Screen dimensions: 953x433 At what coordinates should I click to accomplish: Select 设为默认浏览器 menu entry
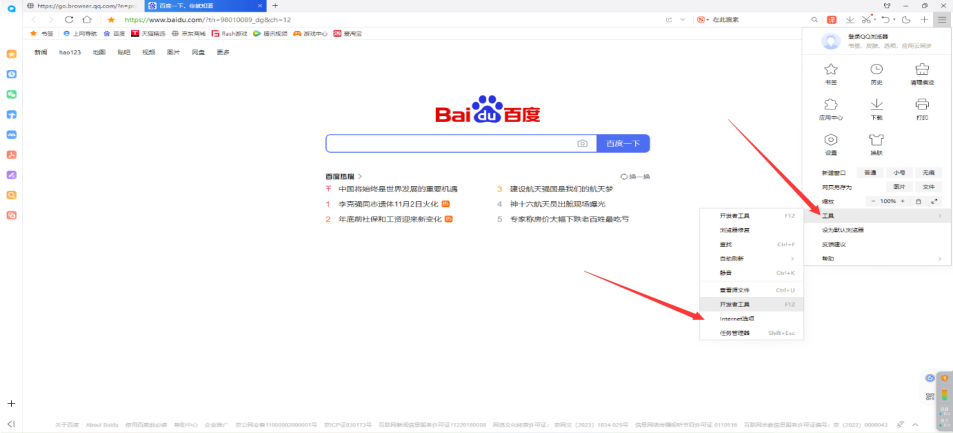878,230
